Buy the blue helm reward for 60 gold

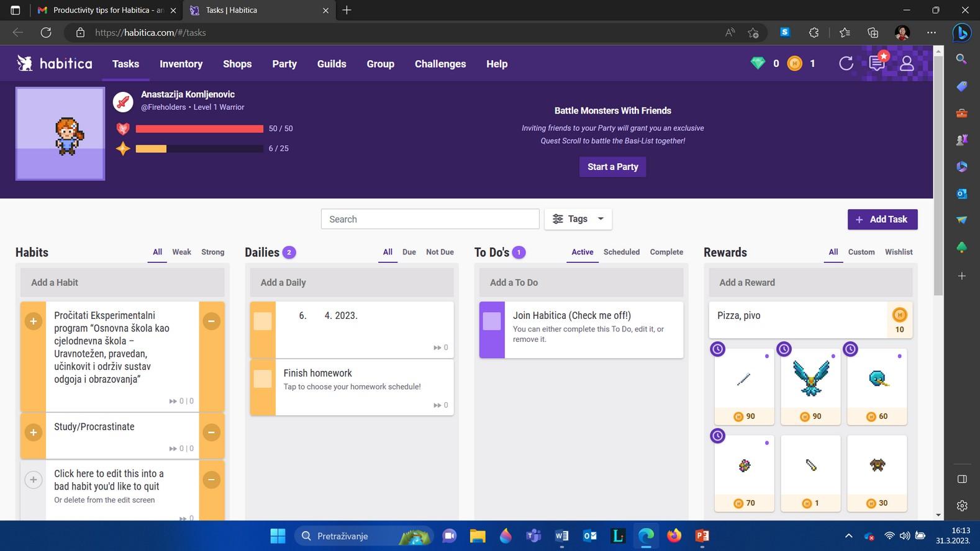(877, 387)
